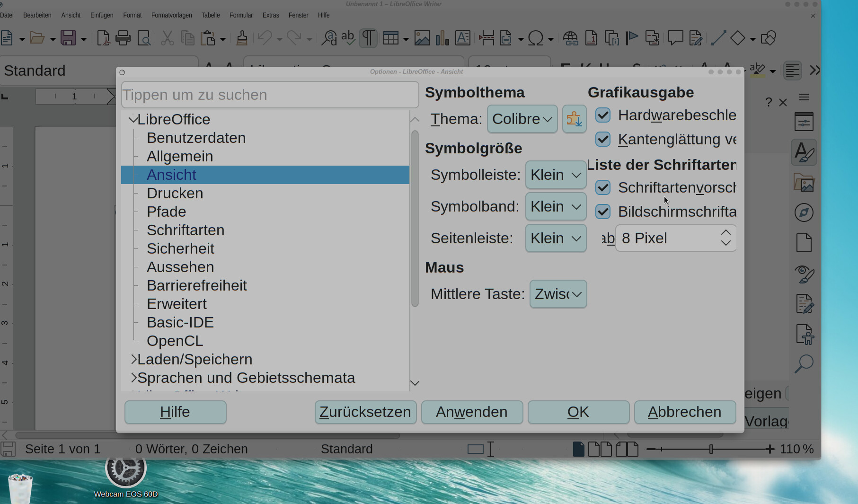Click the New document icon in Writer toolbar
The height and width of the screenshot is (504, 858).
point(7,38)
